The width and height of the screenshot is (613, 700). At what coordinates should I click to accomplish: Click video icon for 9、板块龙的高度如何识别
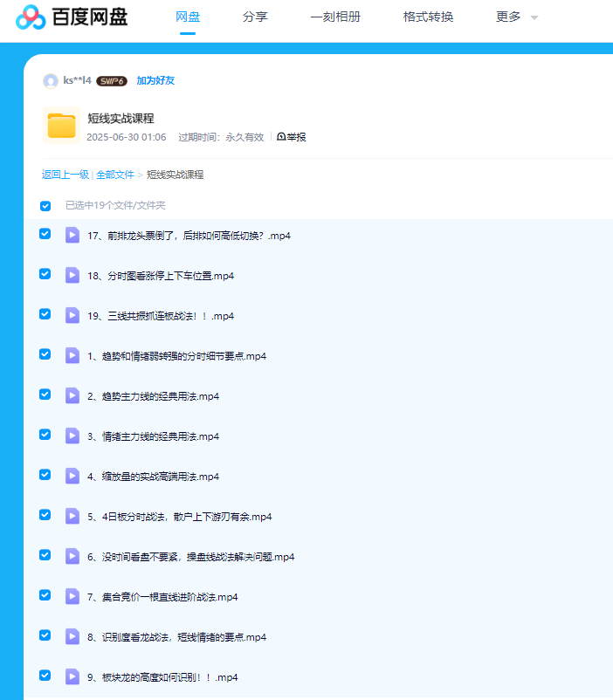72,676
